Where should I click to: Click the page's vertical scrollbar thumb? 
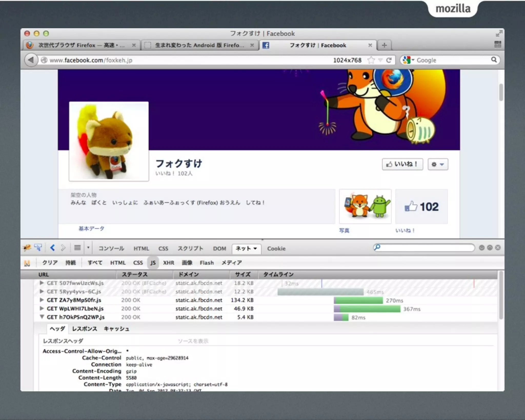coord(501,92)
